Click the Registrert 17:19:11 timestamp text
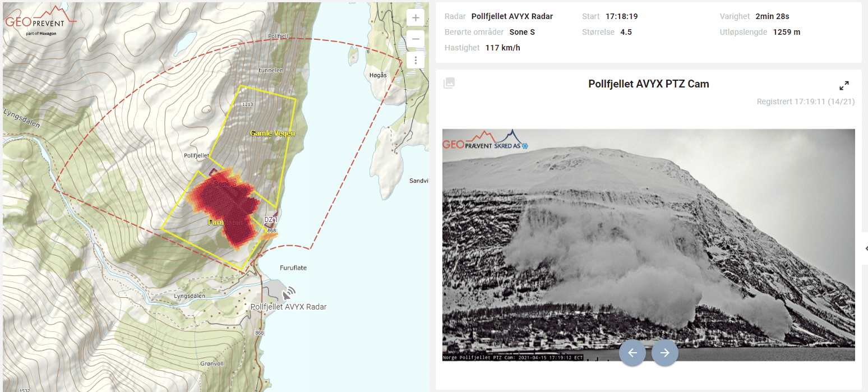This screenshot has width=868, height=392. 805,102
